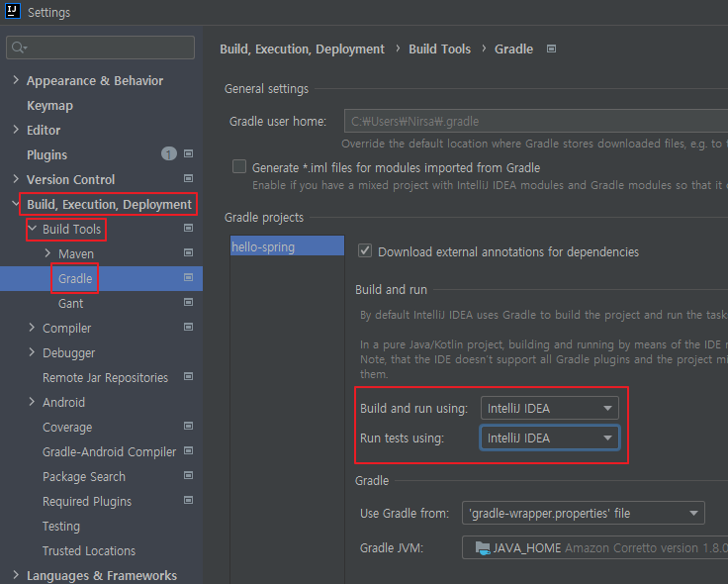
Task: Open the Gradle JVM combo box
Action: [x=594, y=547]
